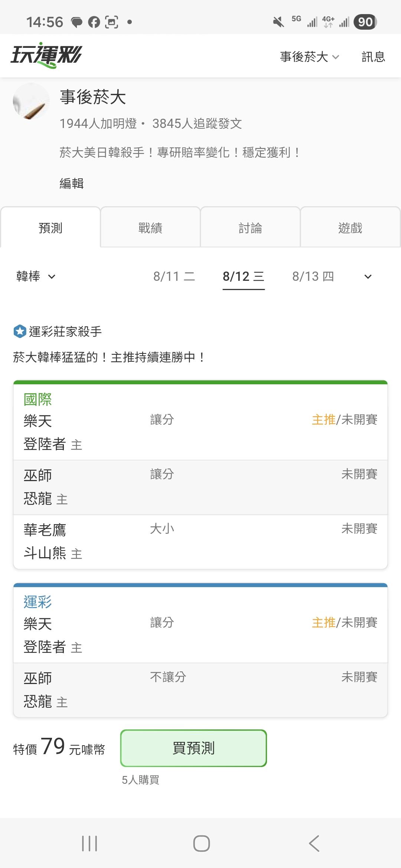This screenshot has width=401, height=868.
Task: Open 訊息 messages
Action: click(x=373, y=57)
